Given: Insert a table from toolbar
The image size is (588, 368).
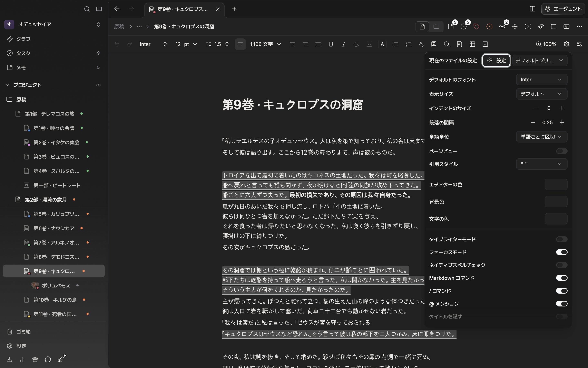Looking at the screenshot, I should [472, 44].
